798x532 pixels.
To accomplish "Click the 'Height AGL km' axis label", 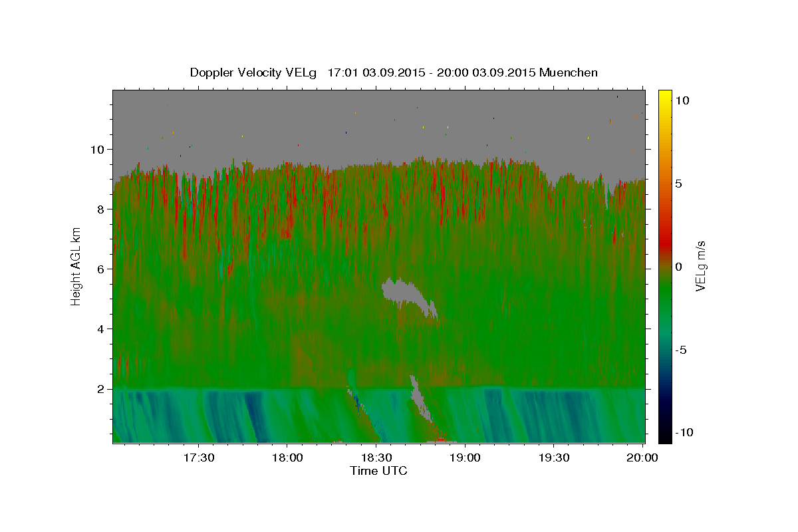I will 76,266.
